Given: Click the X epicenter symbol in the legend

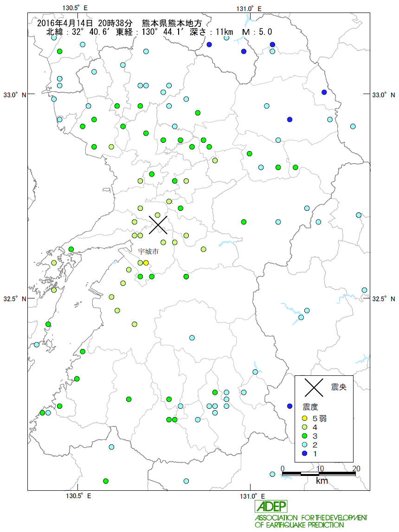Looking at the screenshot, I should (314, 387).
